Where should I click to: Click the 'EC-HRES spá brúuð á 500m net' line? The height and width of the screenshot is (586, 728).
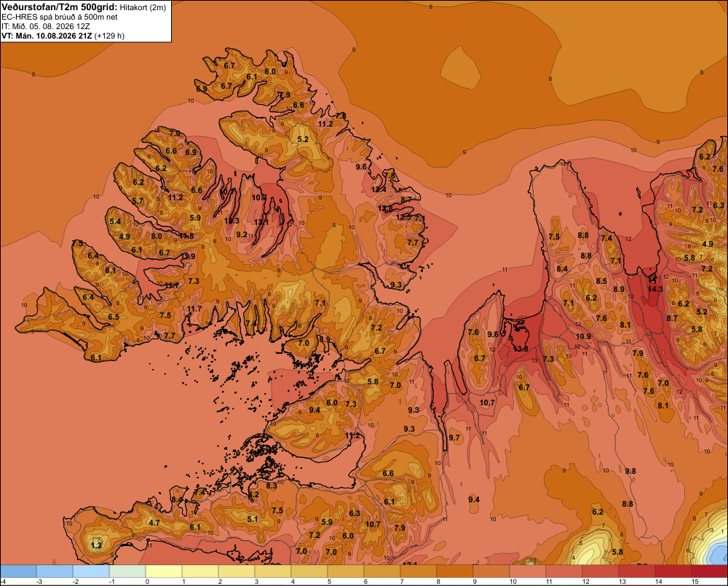tap(60, 17)
